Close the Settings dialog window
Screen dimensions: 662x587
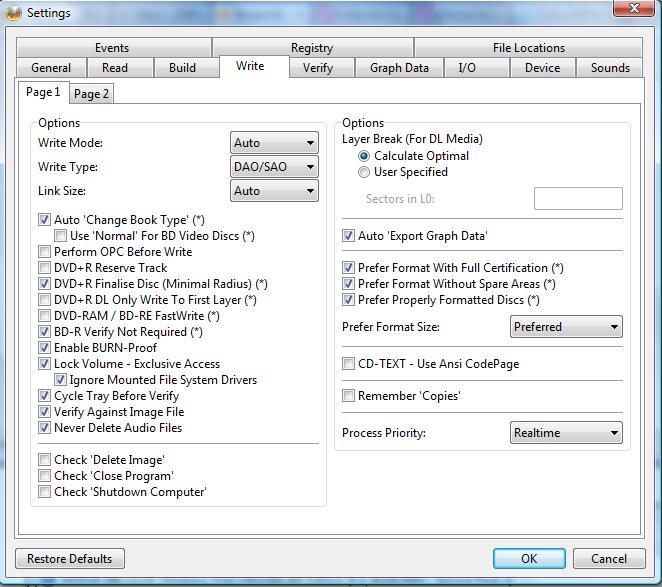click(633, 8)
